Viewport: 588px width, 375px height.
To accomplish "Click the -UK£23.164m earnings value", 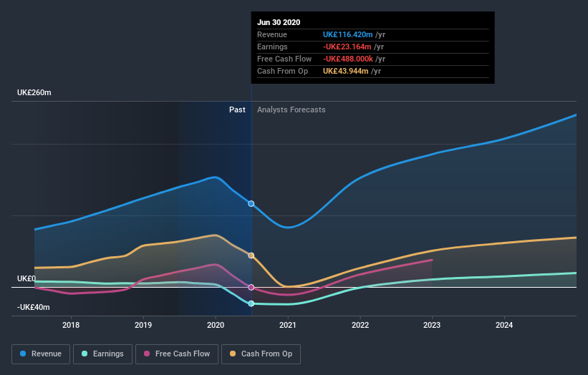I will tap(347, 47).
